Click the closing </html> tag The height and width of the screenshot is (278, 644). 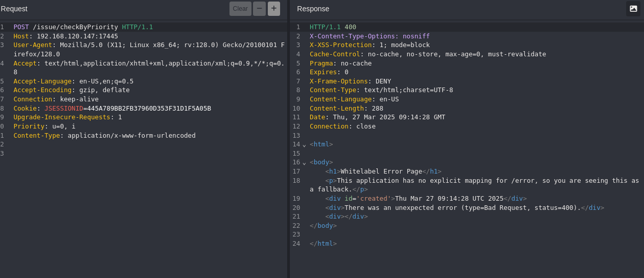pyautogui.click(x=323, y=244)
